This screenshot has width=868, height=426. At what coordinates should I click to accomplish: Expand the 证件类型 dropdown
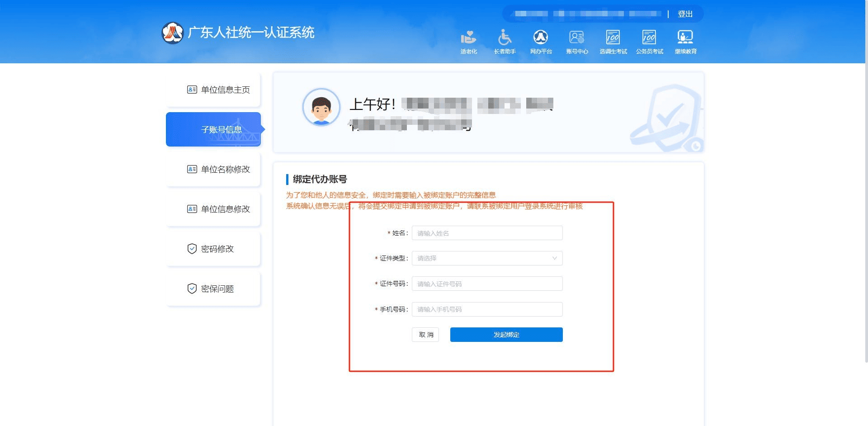[x=487, y=258]
